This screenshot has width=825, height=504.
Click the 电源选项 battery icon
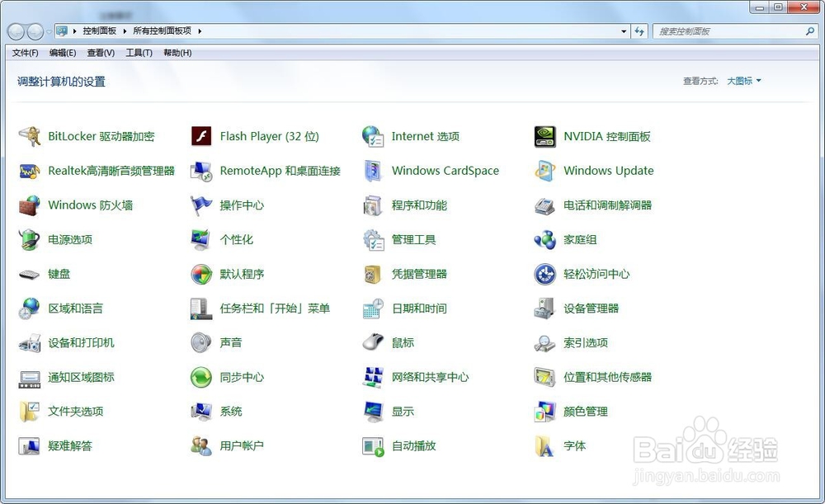pyautogui.click(x=30, y=239)
